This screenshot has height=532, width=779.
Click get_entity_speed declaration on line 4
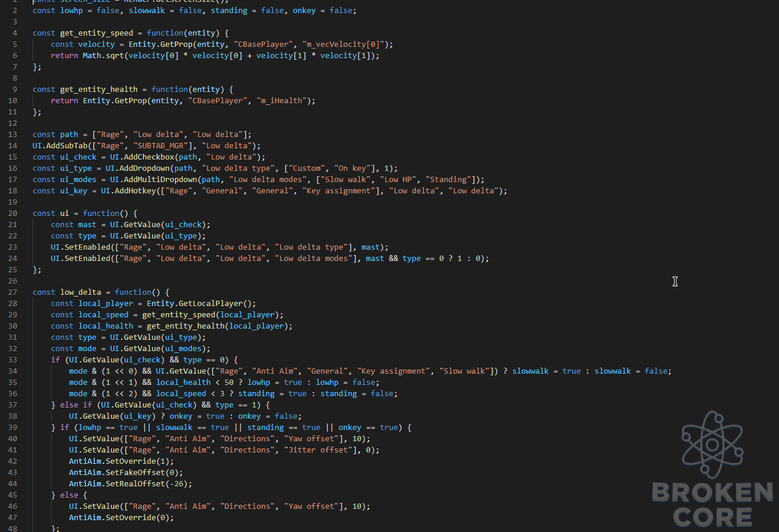click(x=97, y=33)
